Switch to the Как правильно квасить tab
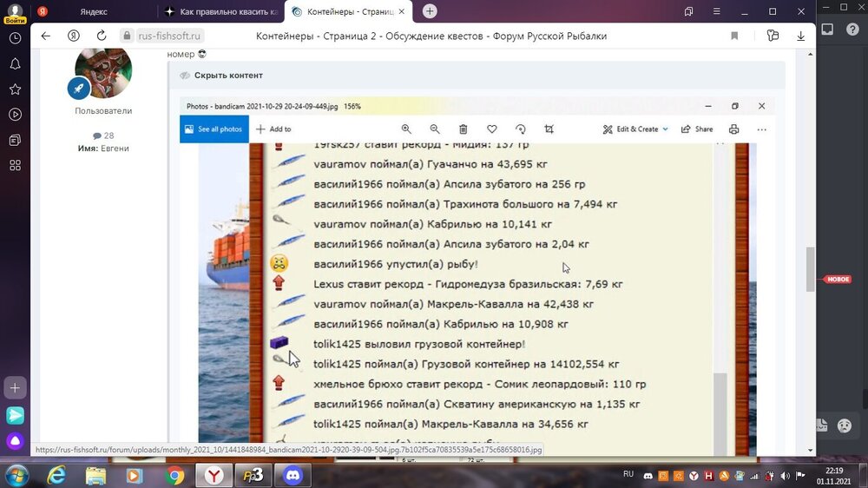 pyautogui.click(x=221, y=11)
